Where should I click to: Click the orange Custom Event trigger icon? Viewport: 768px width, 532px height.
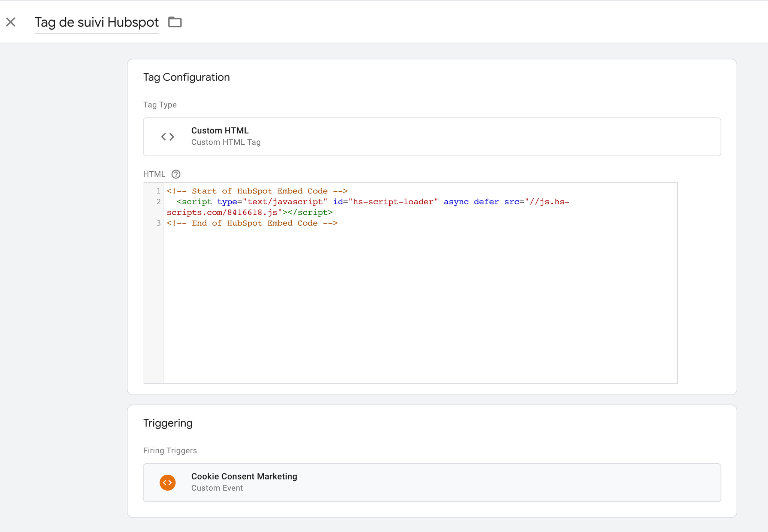168,483
